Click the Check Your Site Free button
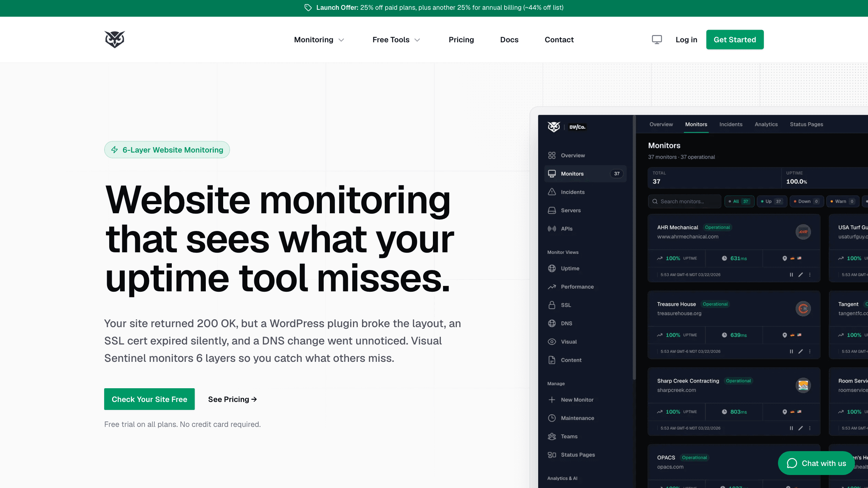Viewport: 868px width, 488px height. (149, 399)
